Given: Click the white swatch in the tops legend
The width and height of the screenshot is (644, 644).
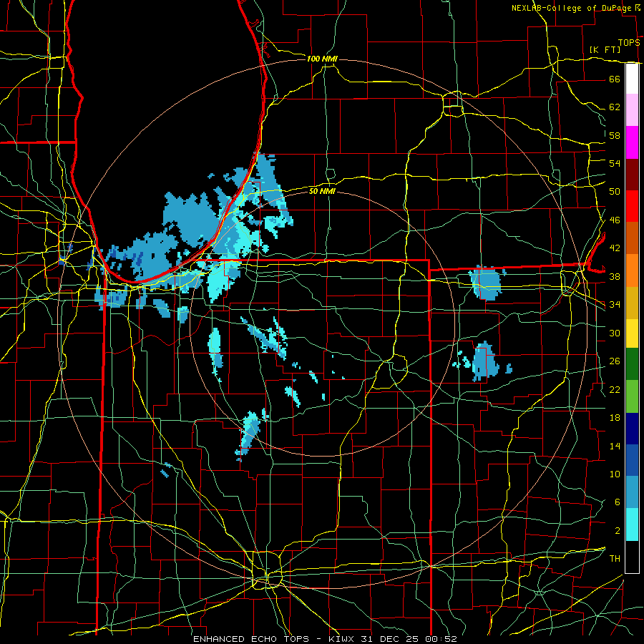Looking at the screenshot, I should tap(632, 79).
